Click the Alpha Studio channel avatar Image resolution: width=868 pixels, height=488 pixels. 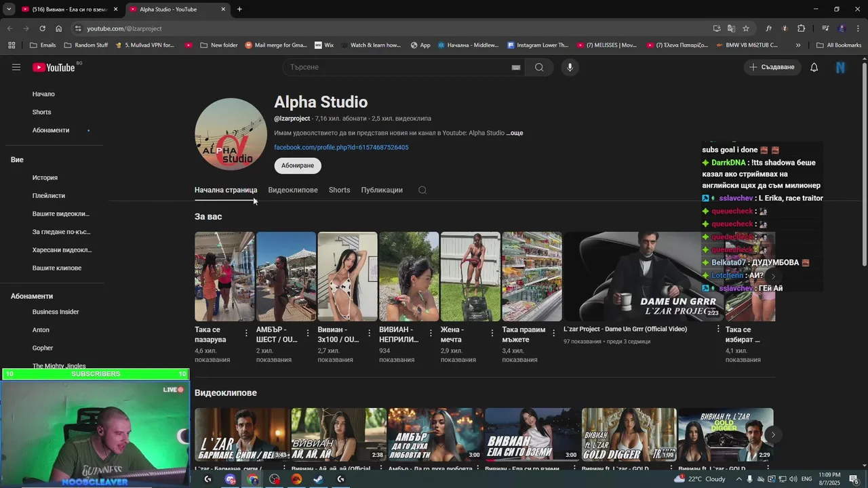coord(231,134)
